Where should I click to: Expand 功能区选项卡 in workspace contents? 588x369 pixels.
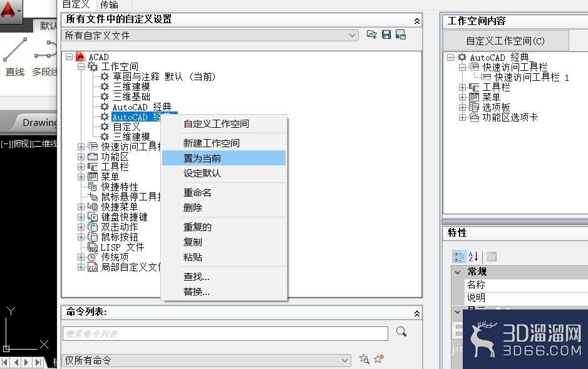[x=462, y=117]
